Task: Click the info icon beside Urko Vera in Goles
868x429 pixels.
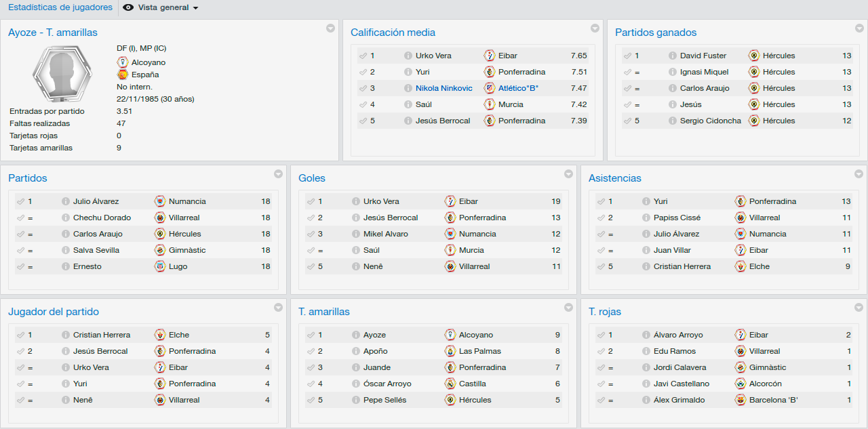Action: [x=356, y=201]
